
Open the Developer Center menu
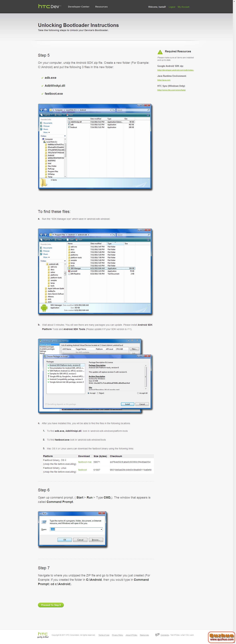79,7
